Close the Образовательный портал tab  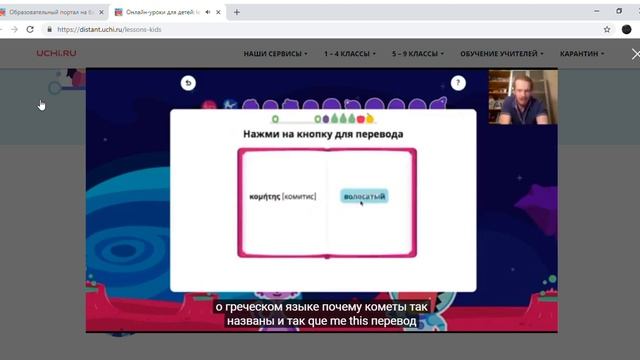102,12
